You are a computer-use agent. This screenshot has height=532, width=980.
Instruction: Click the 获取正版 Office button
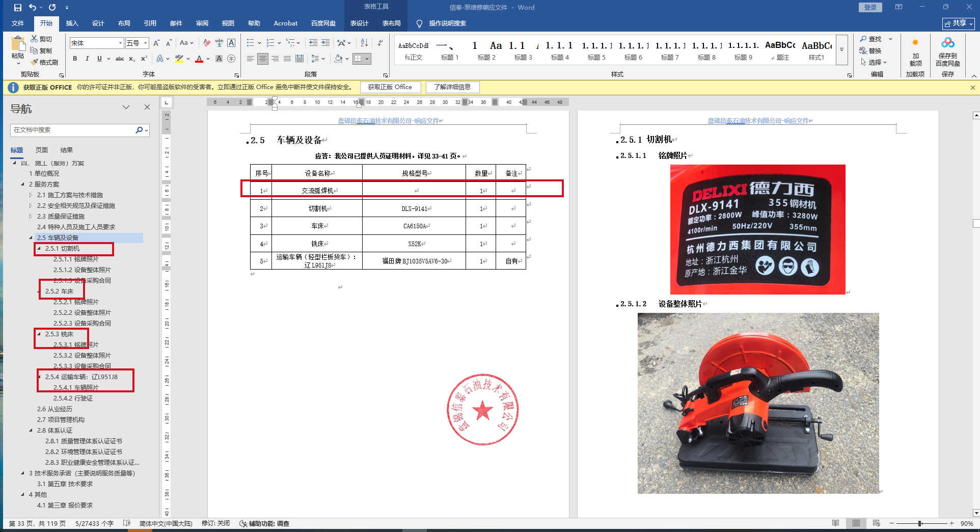tap(390, 87)
